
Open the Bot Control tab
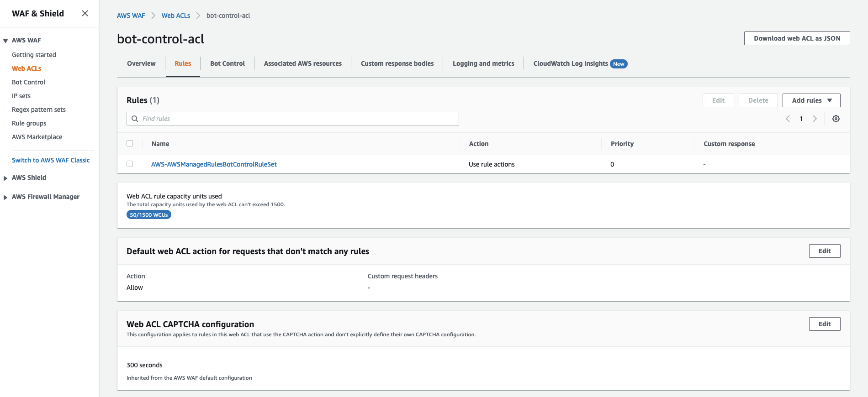click(x=228, y=63)
